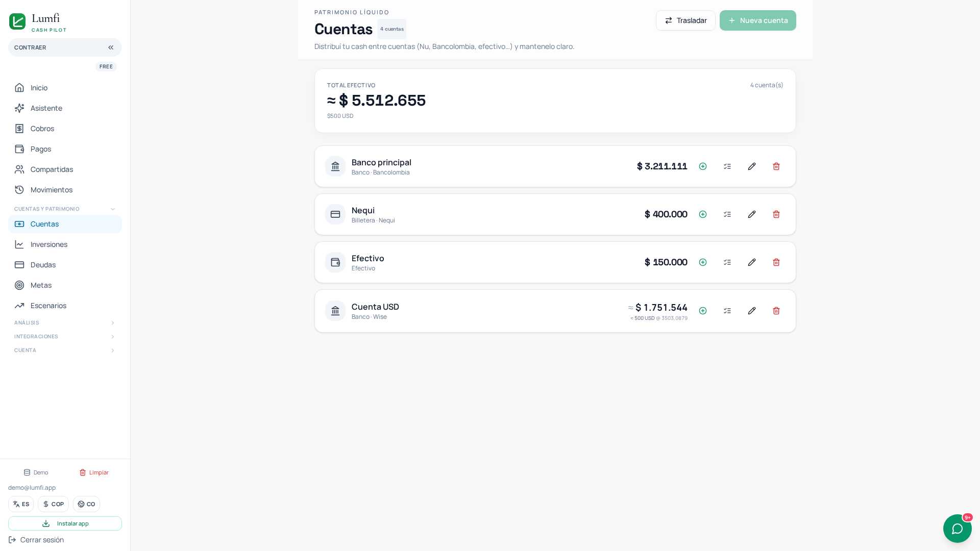Image resolution: width=980 pixels, height=551 pixels.
Task: Delete the Cuenta USD account
Action: [x=776, y=311]
